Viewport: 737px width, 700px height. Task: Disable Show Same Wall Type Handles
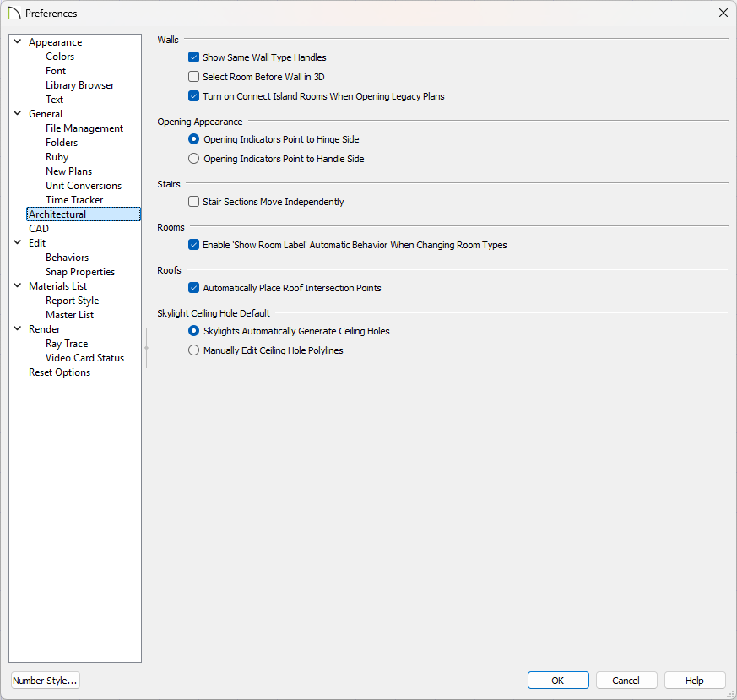pyautogui.click(x=194, y=58)
